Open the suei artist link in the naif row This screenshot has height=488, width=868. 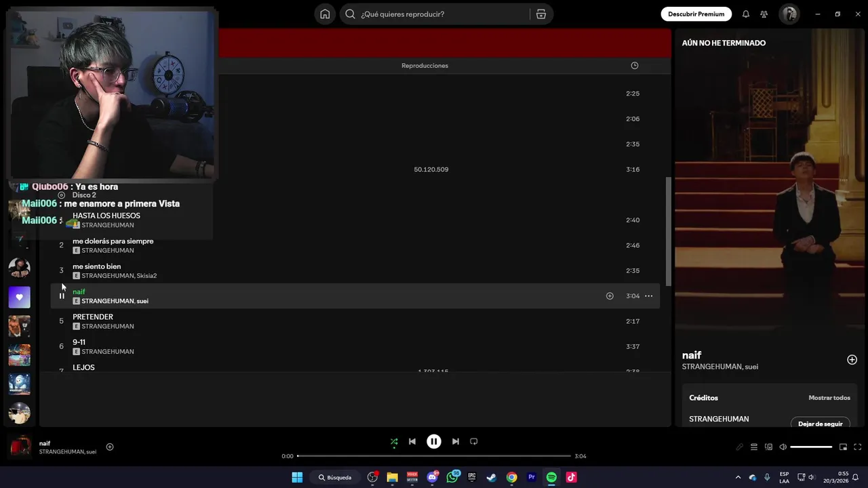pyautogui.click(x=142, y=301)
